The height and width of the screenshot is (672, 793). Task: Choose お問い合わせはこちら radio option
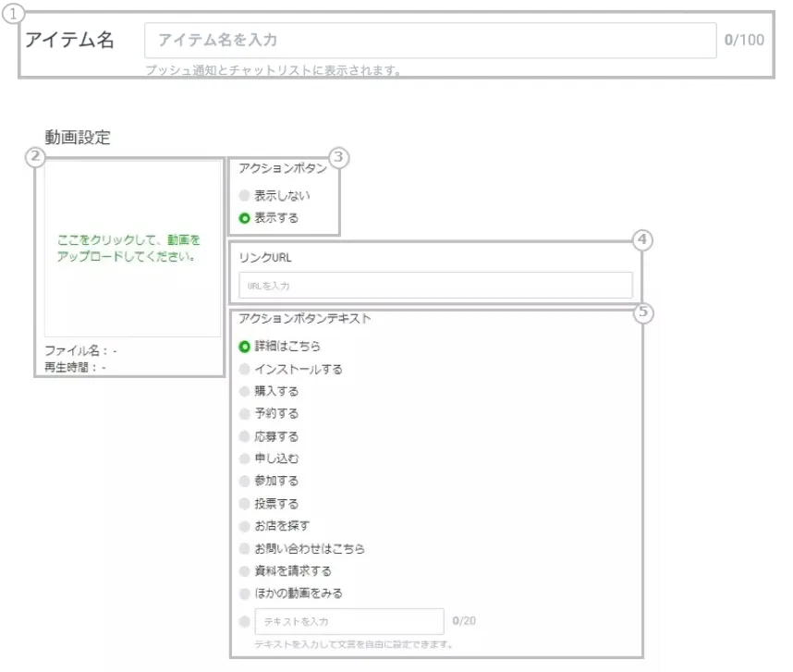pos(245,548)
